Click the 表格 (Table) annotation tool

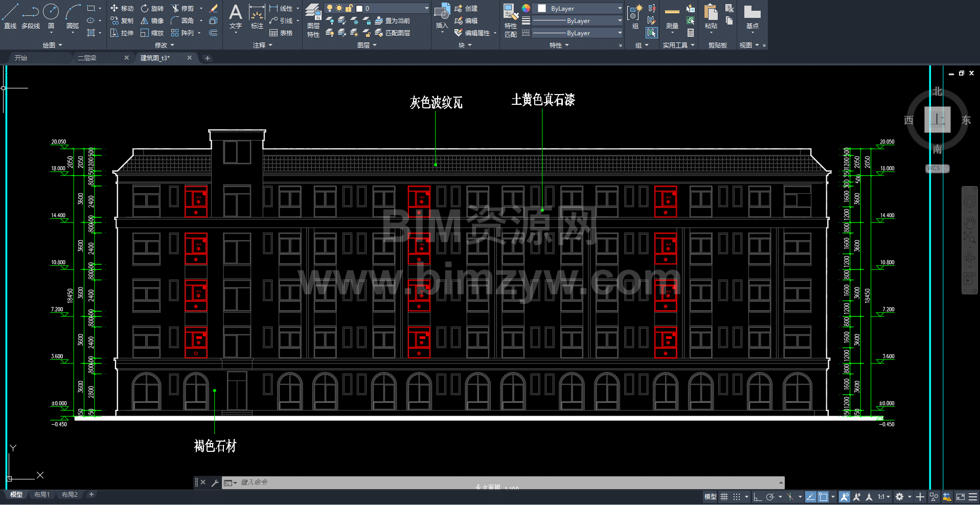pos(281,33)
